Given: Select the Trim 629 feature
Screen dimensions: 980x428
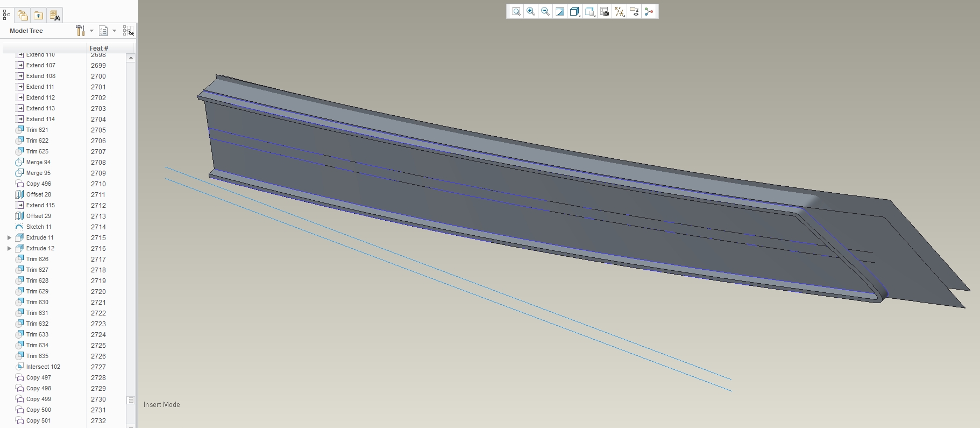Looking at the screenshot, I should 37,291.
